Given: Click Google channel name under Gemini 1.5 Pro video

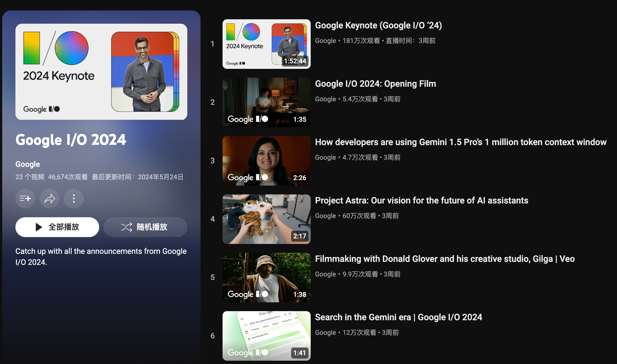Looking at the screenshot, I should [x=325, y=157].
